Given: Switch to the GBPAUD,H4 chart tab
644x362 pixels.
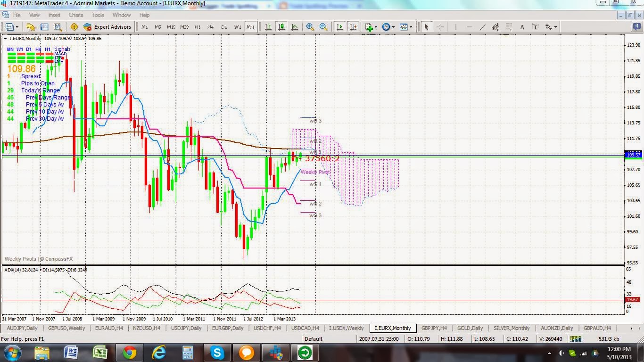Looking at the screenshot, I should click(x=597, y=328).
